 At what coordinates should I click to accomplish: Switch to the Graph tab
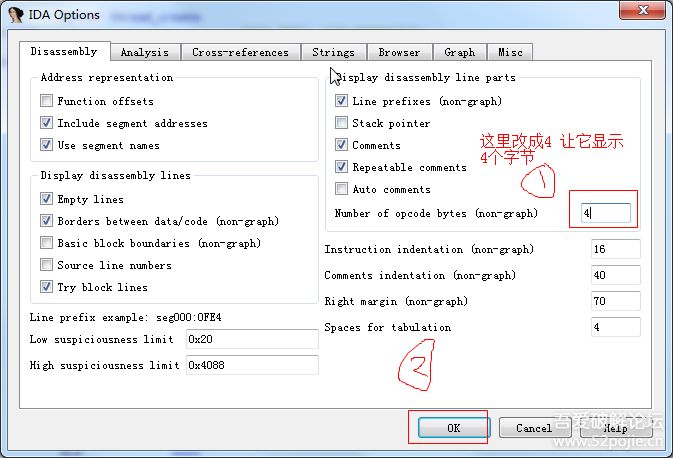pyautogui.click(x=460, y=52)
